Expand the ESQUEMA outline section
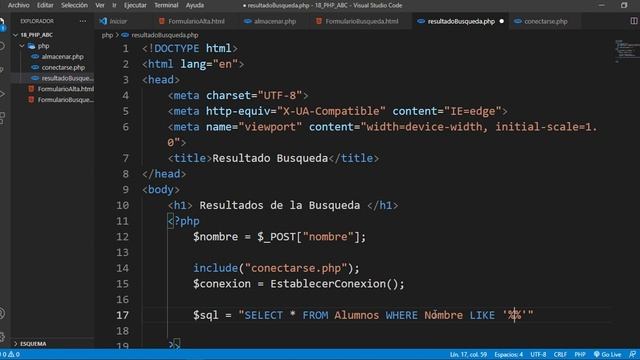 click(x=33, y=344)
